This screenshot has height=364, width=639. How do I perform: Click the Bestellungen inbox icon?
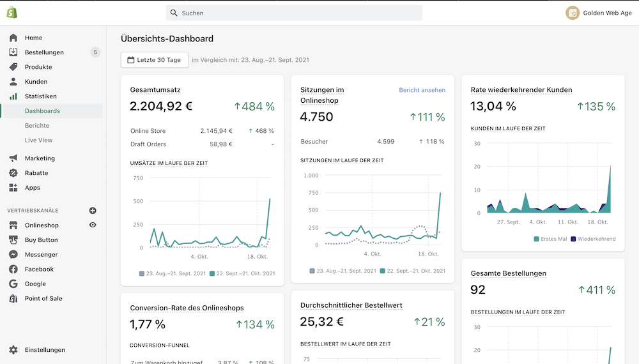click(13, 52)
